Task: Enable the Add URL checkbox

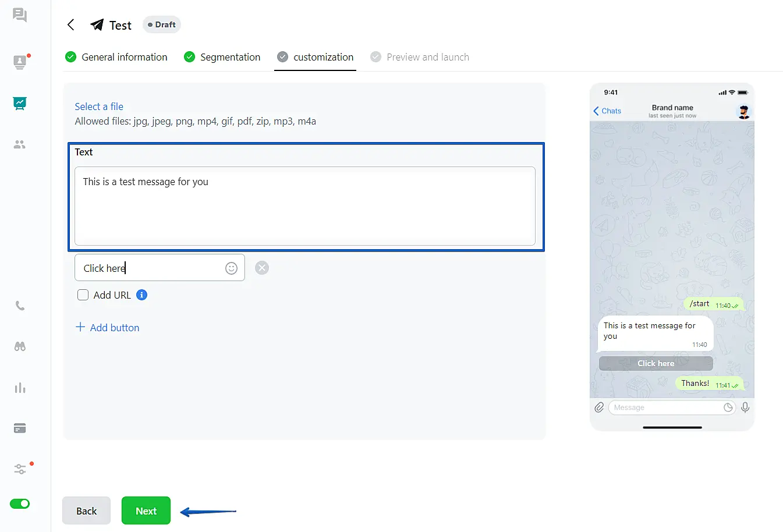Action: (83, 295)
